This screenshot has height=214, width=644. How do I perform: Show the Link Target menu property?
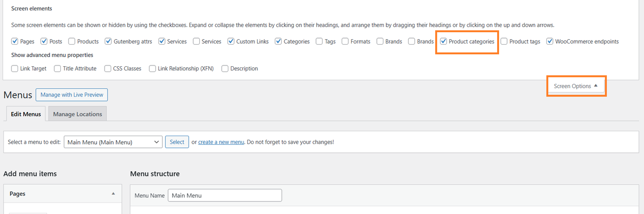tap(15, 68)
